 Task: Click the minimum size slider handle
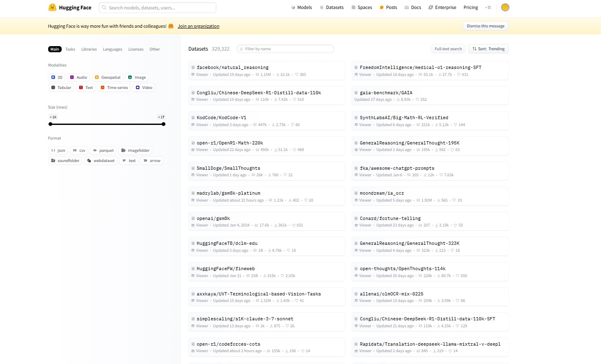coord(51,124)
